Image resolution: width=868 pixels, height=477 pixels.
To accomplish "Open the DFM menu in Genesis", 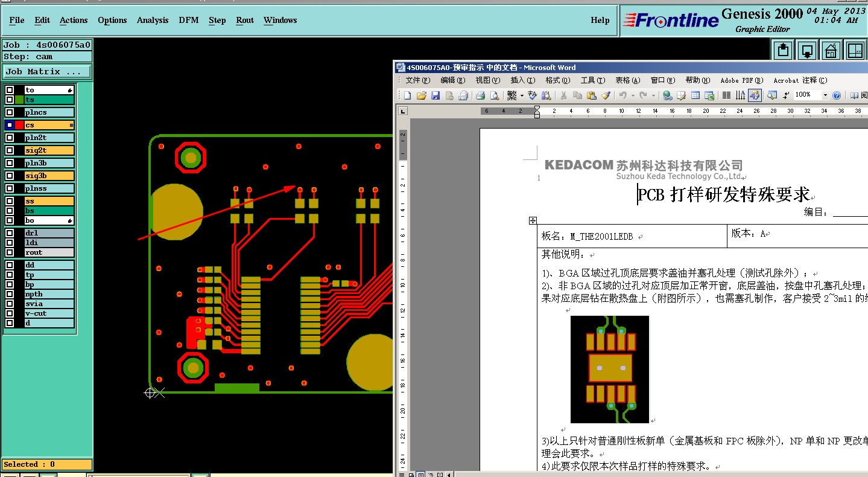I will (x=188, y=20).
